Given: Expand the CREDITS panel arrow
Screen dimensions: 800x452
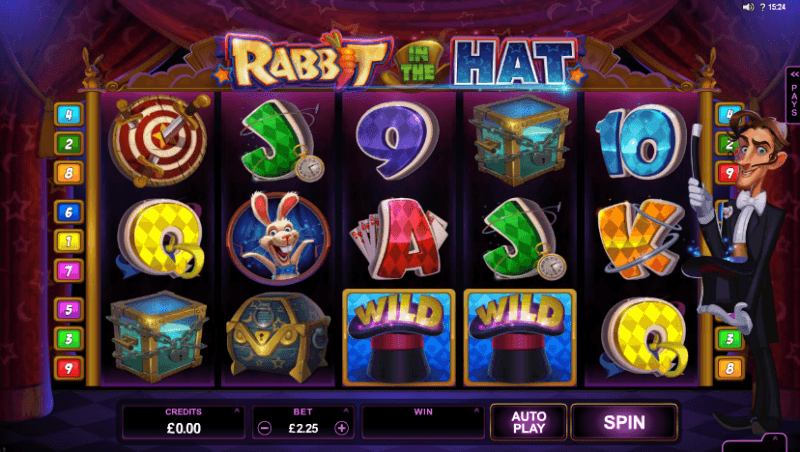Looking at the screenshot, I should coord(237,410).
